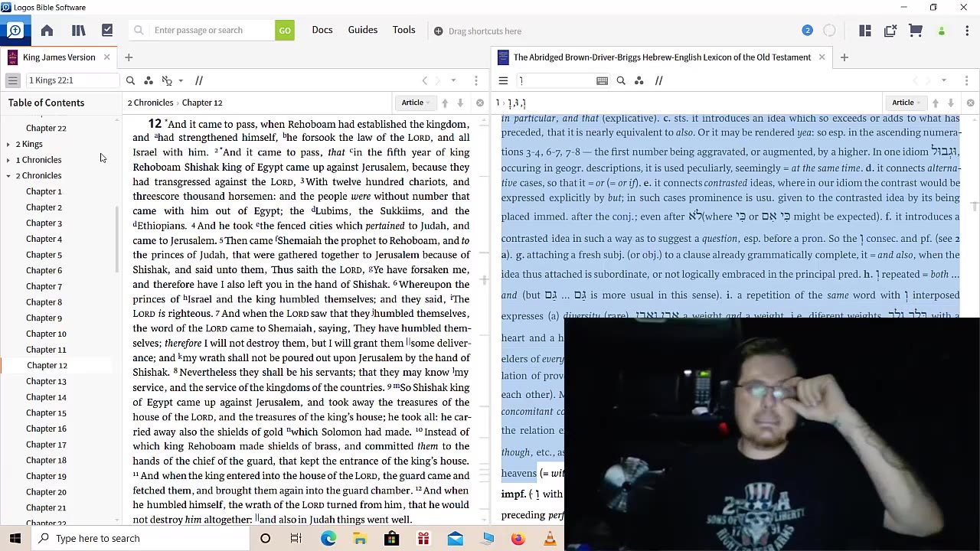Go to next article in KJV panel

(460, 103)
